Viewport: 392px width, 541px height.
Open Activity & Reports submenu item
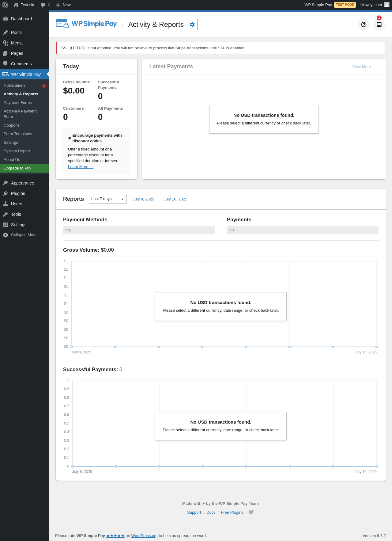click(x=24, y=94)
